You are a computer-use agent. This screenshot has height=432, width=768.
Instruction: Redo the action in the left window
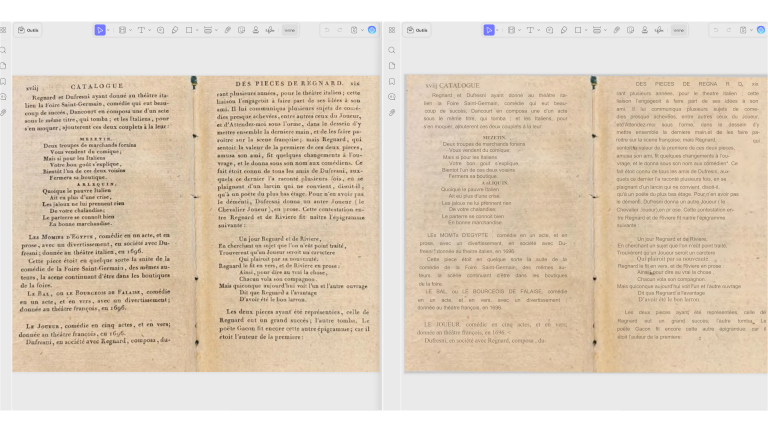coord(339,30)
